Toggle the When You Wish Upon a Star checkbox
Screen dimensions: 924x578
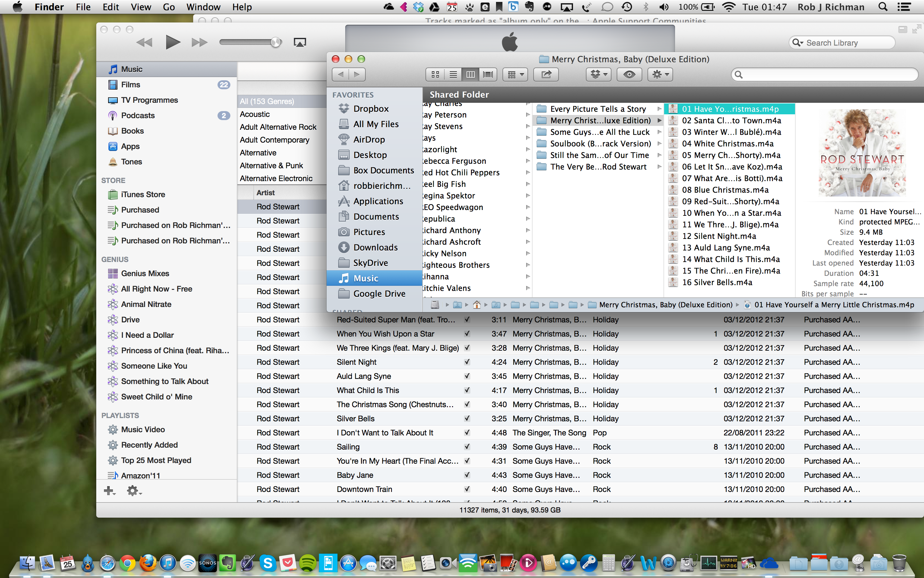(x=467, y=333)
